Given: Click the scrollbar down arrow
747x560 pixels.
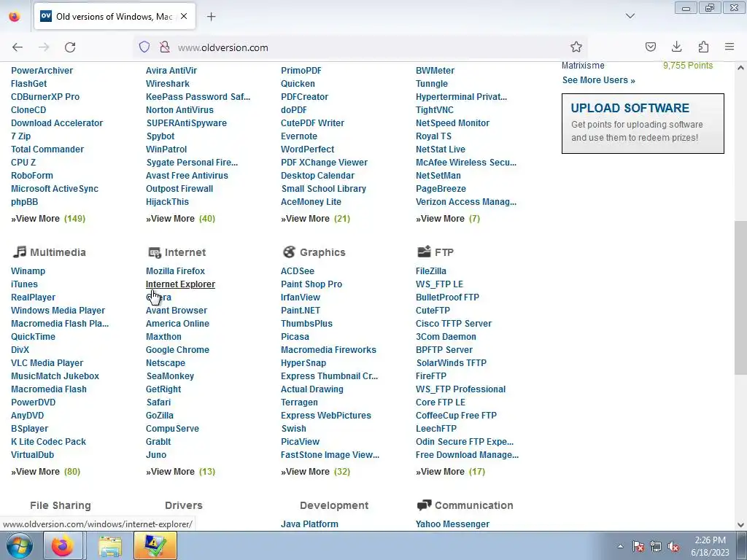Looking at the screenshot, I should point(740,525).
